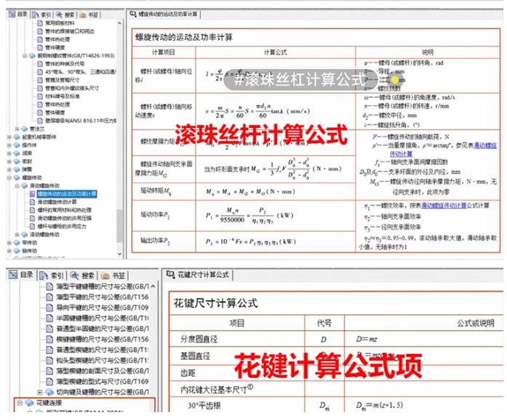
Task: Click the book icon beside 带传动
Action: 17,243
